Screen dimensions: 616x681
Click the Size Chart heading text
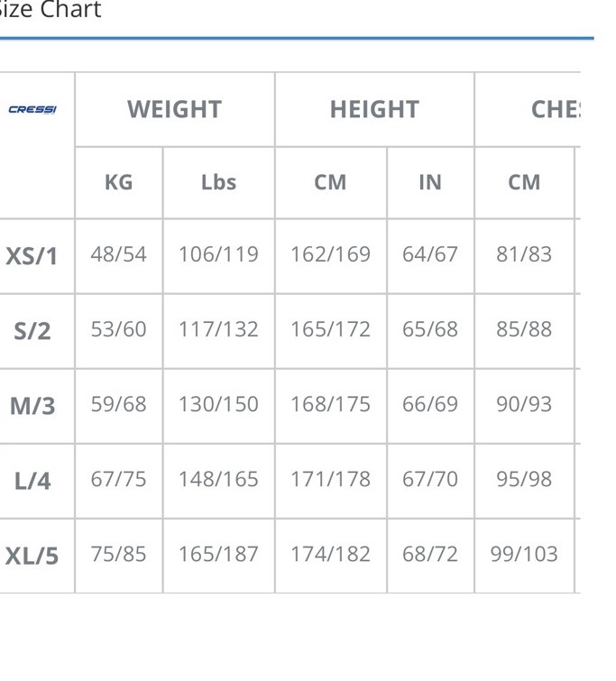pos(50,9)
